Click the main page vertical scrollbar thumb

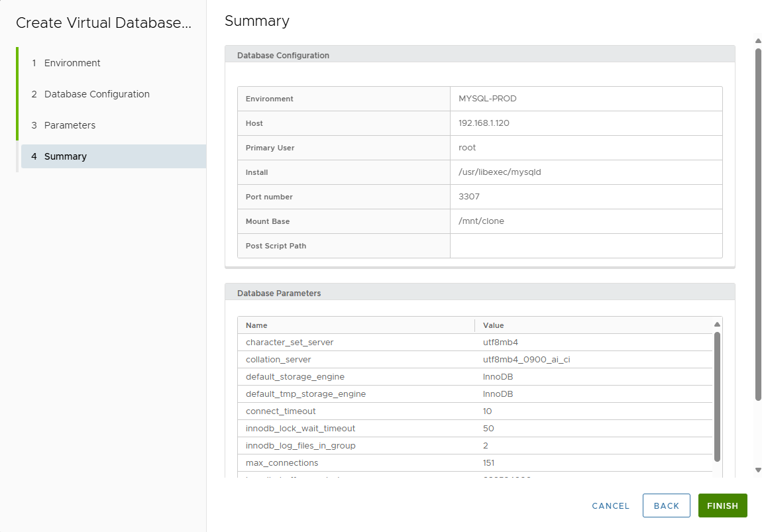point(758,224)
